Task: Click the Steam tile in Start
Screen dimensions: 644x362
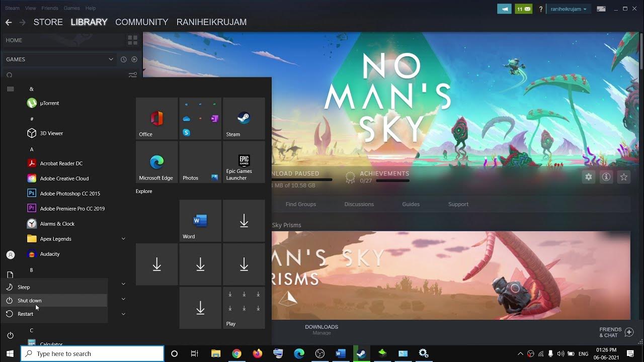Action: [x=244, y=118]
